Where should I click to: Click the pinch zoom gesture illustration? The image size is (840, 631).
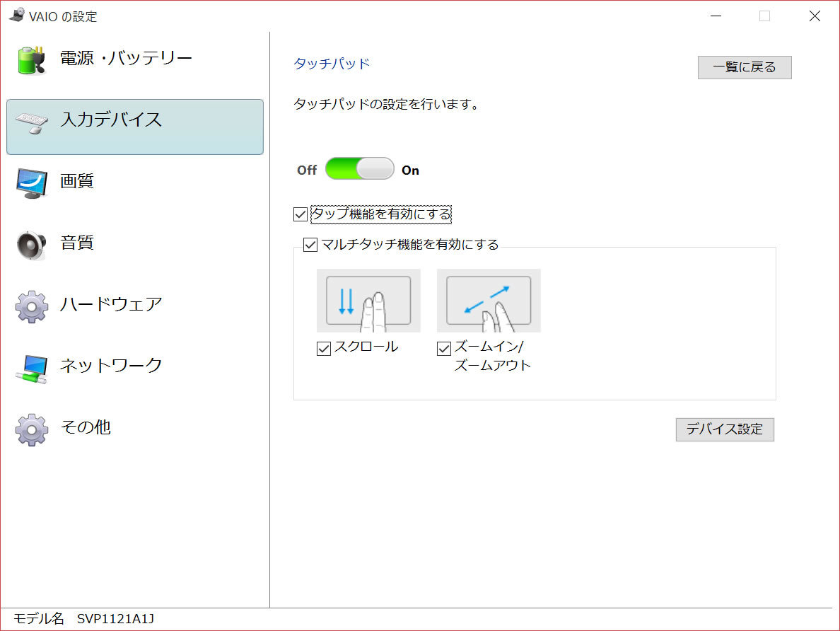(x=489, y=301)
